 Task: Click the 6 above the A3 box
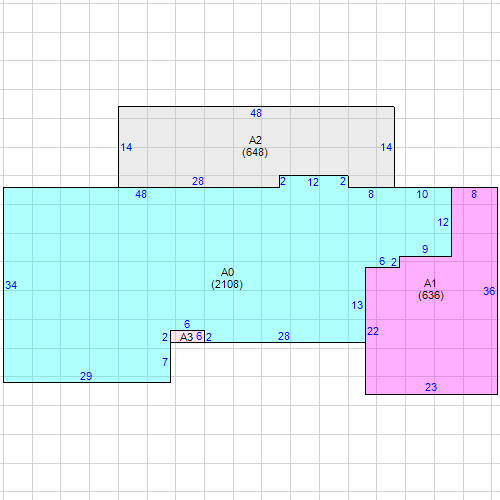click(x=187, y=324)
